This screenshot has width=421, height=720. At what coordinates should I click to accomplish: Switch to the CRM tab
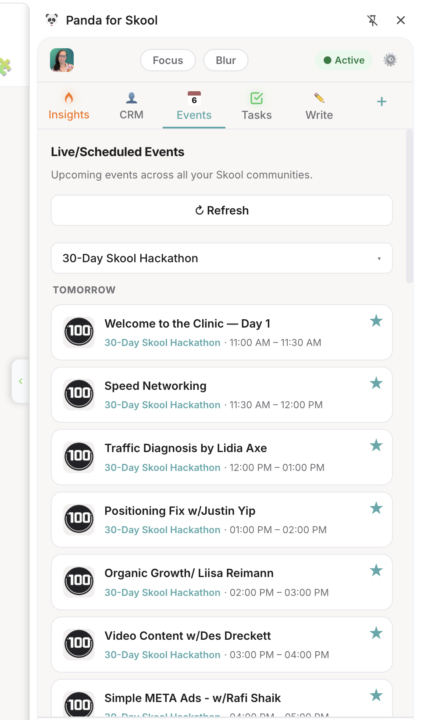click(x=131, y=106)
